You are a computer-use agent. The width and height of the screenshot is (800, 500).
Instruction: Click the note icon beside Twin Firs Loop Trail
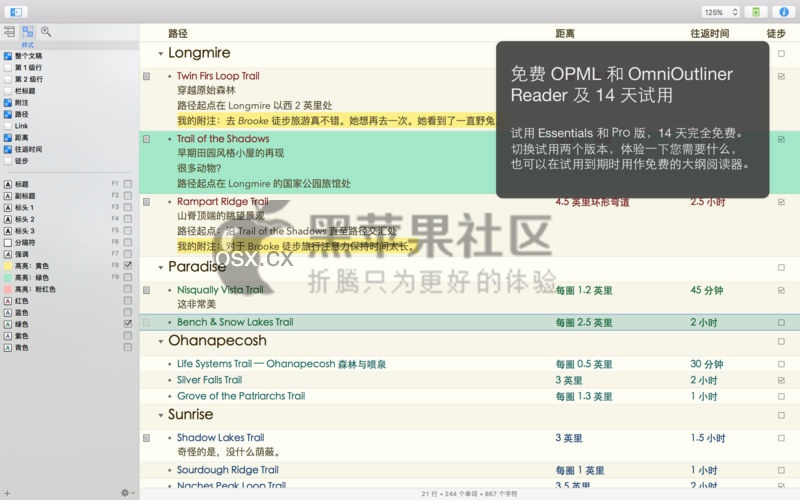[x=147, y=77]
